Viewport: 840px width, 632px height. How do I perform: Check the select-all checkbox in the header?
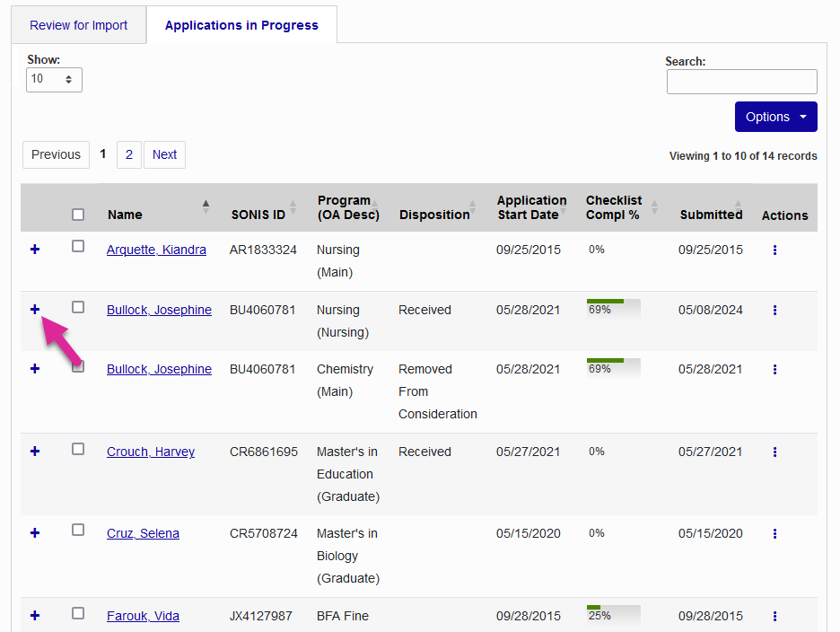pos(78,215)
